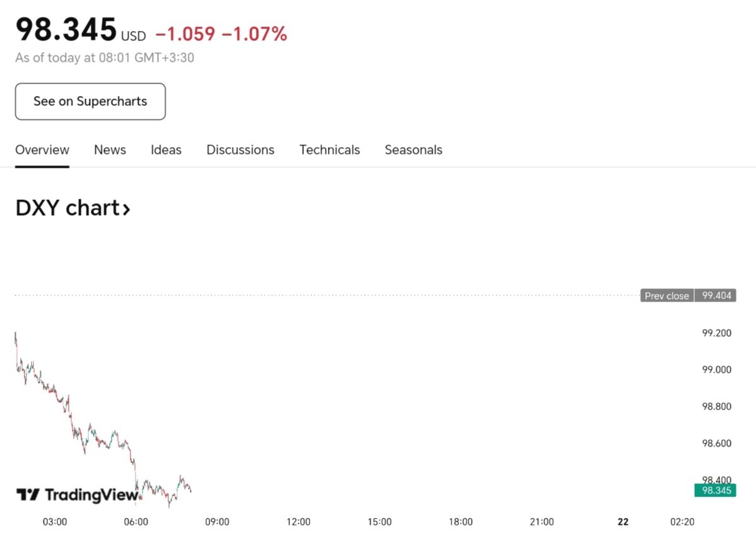Image resolution: width=756 pixels, height=542 pixels.
Task: Open the DXY chart chevron arrow
Action: pyautogui.click(x=126, y=208)
